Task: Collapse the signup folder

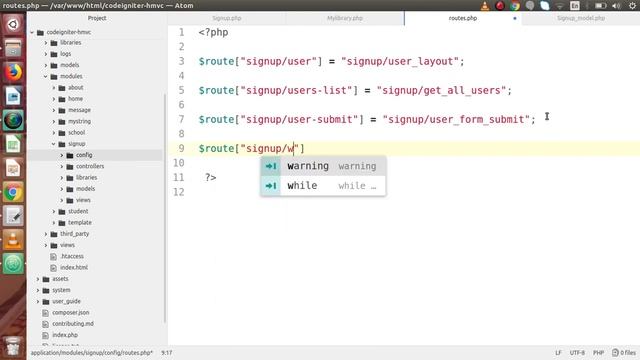Action: click(54, 144)
